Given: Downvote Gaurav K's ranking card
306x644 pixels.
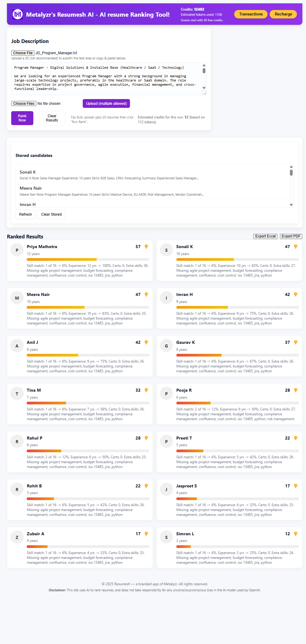Looking at the screenshot, I should [296, 342].
